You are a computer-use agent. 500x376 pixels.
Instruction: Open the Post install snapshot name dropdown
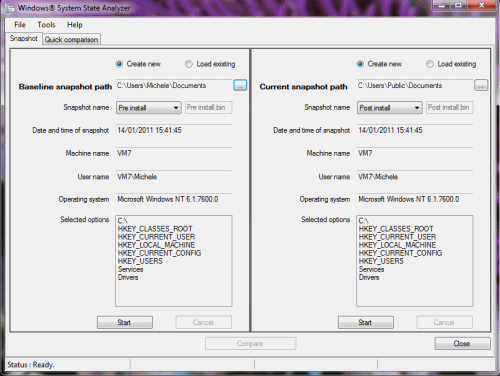click(x=390, y=108)
